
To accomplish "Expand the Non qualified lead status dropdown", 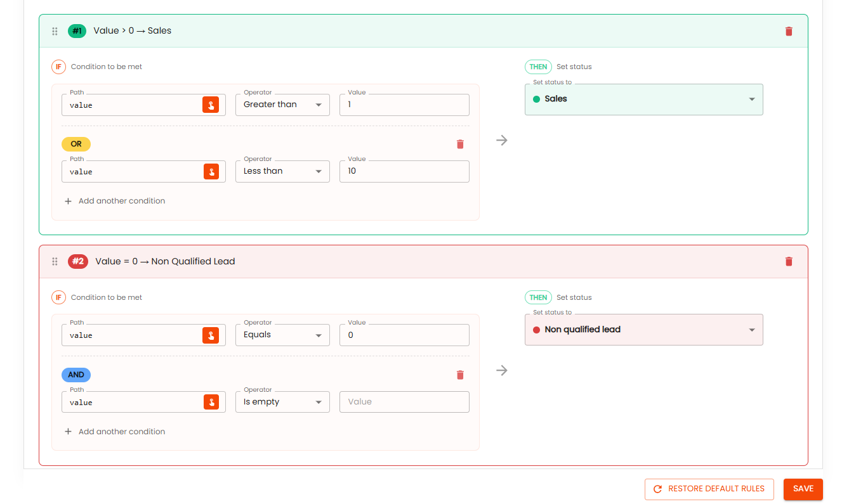I will coord(643,330).
